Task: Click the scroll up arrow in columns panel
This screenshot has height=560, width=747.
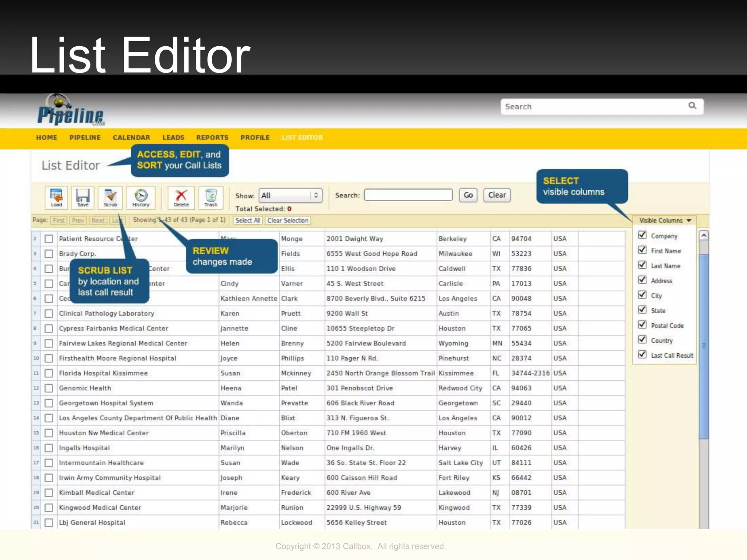Action: tap(704, 236)
